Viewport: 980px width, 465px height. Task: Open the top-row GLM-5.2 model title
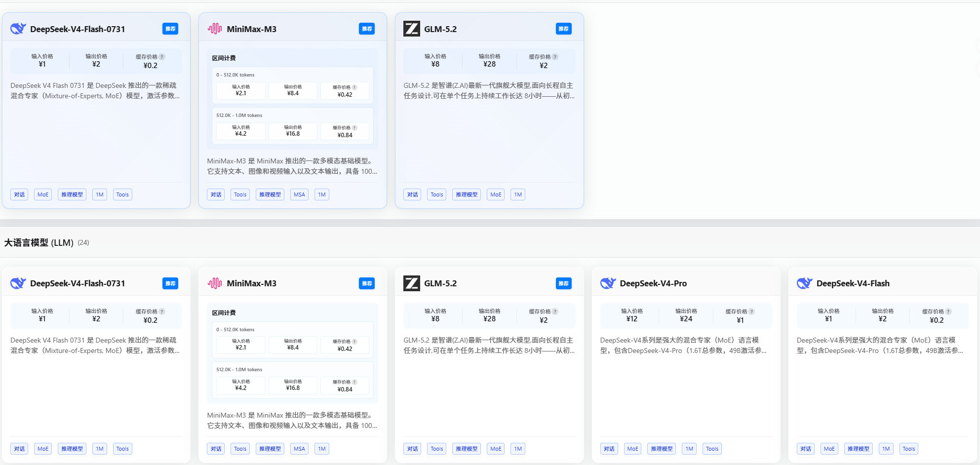(x=440, y=29)
